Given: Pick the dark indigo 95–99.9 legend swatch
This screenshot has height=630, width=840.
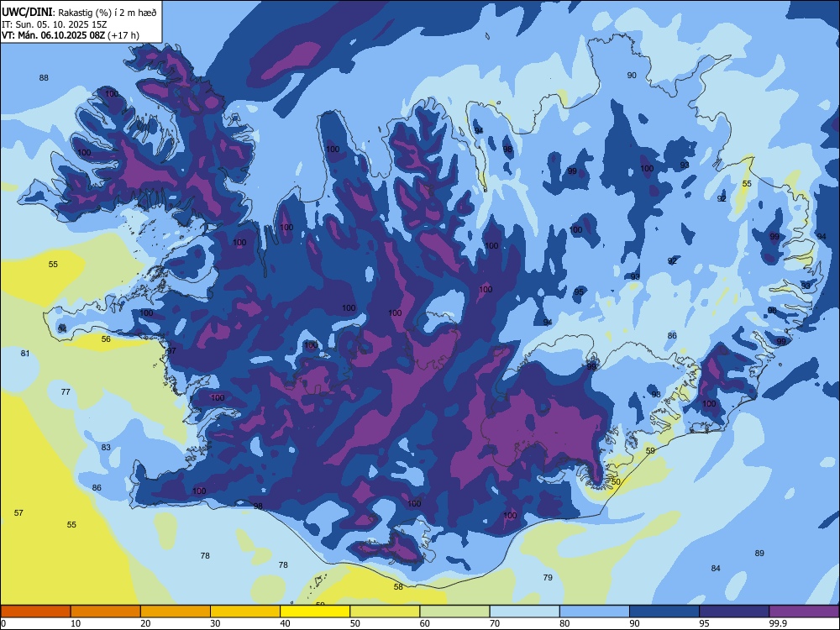Looking at the screenshot, I should pyautogui.click(x=734, y=612).
